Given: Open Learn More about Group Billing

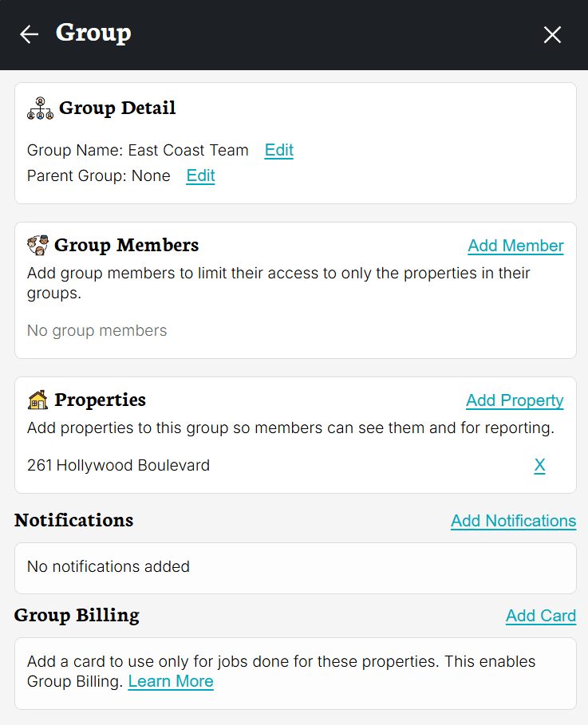Looking at the screenshot, I should (x=170, y=681).
